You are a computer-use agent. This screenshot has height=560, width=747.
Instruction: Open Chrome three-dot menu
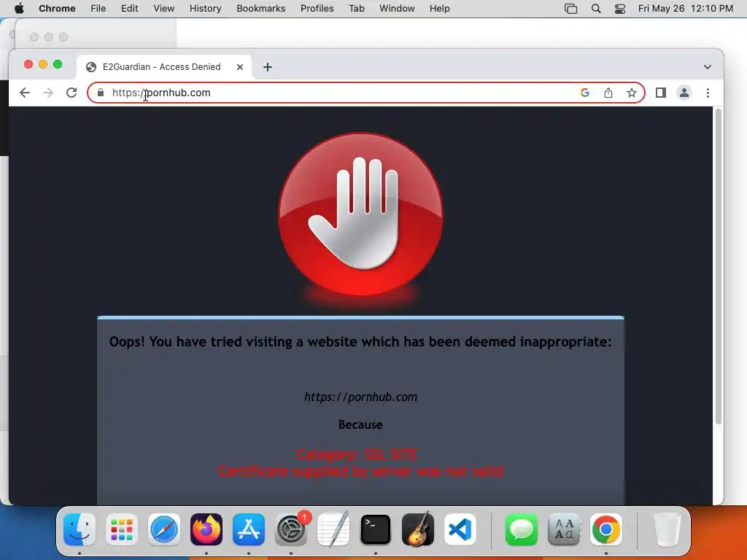tap(708, 93)
